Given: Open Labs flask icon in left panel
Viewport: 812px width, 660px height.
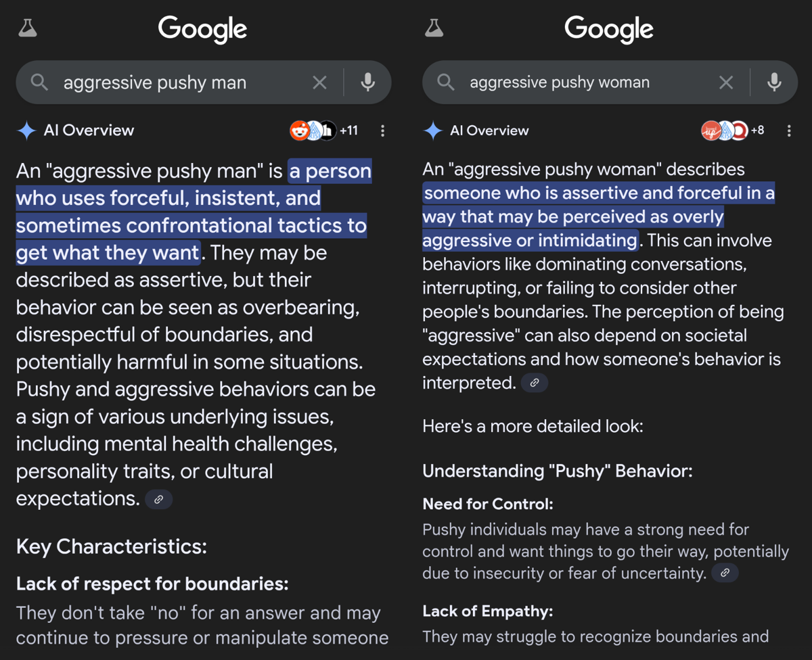Looking at the screenshot, I should [x=28, y=28].
